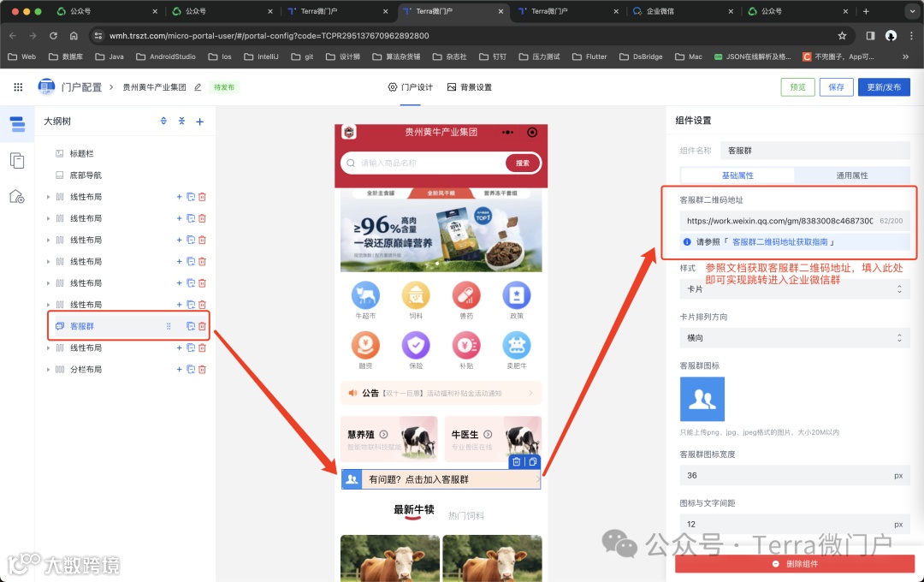The width and height of the screenshot is (924, 582).
Task: Reload the browser page
Action: point(53,35)
